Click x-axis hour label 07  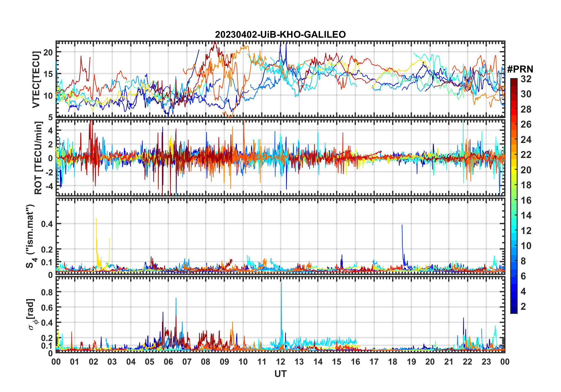click(187, 362)
